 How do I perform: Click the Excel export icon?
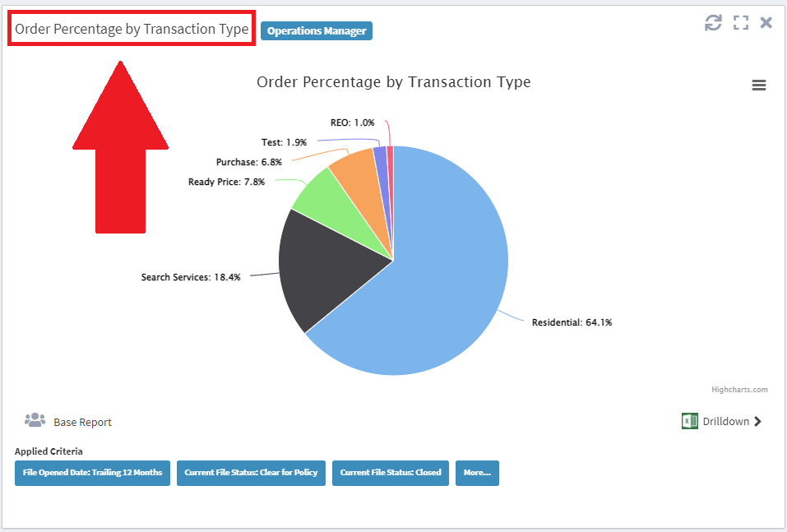(689, 421)
